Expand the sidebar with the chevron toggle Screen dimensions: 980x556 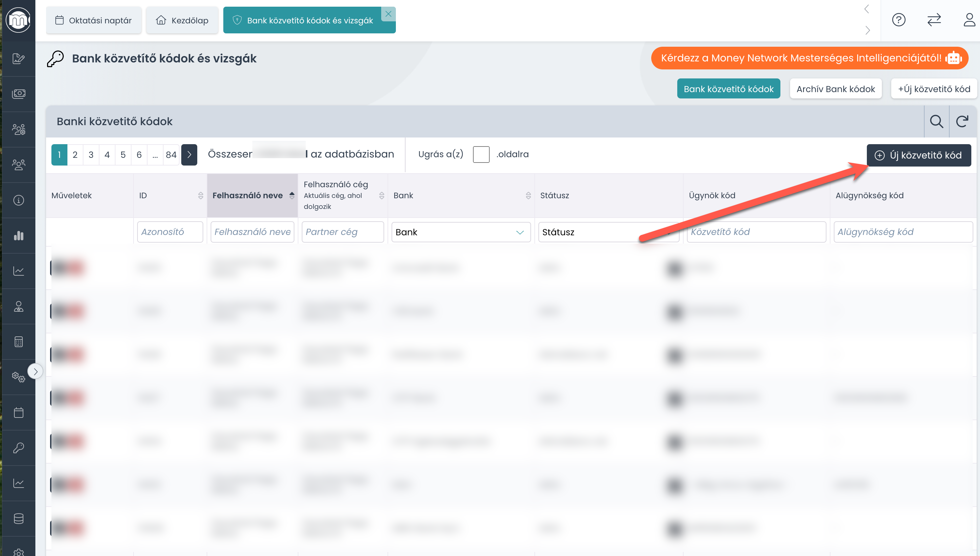coord(35,371)
